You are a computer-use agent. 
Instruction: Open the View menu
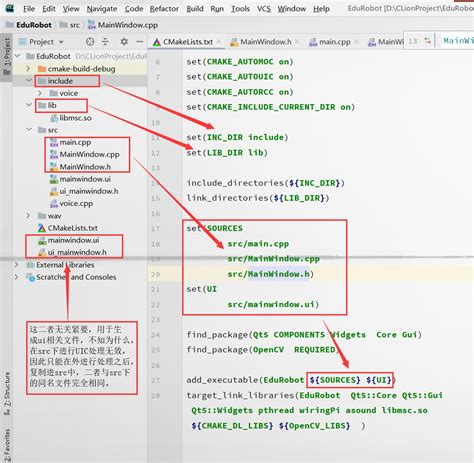(71, 9)
